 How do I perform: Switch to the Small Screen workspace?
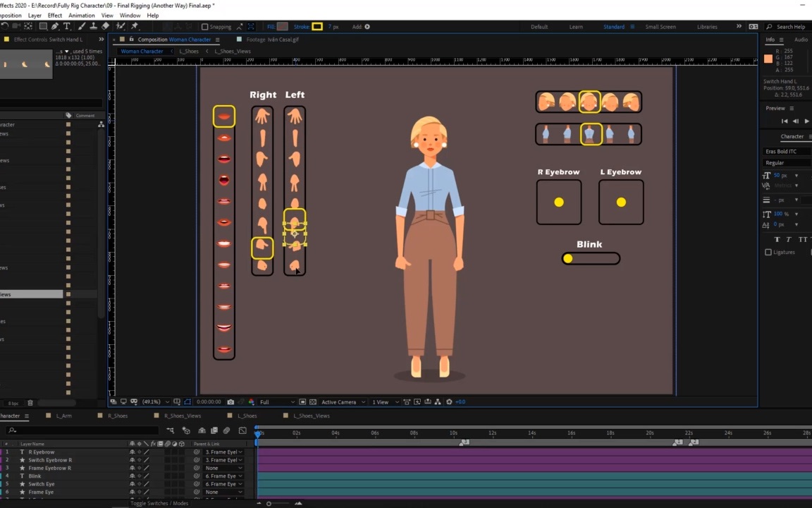pyautogui.click(x=660, y=27)
